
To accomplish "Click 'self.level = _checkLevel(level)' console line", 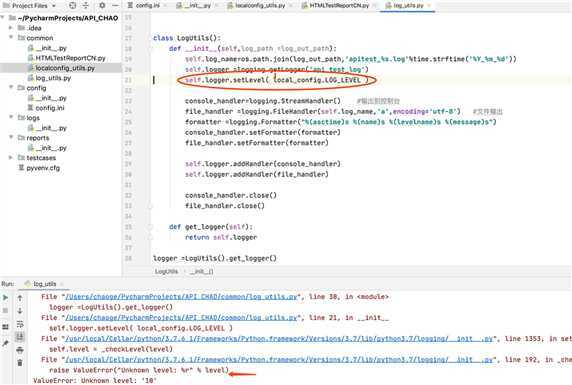I will point(111,349).
